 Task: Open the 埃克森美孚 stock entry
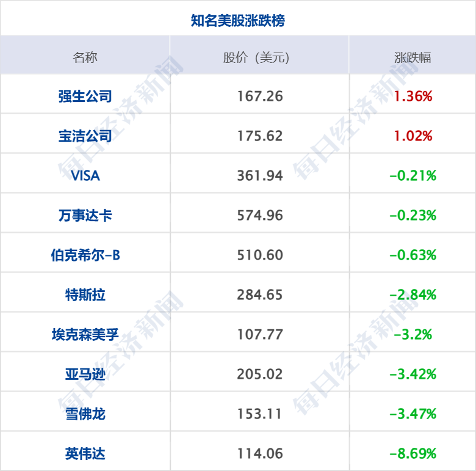pyautogui.click(x=85, y=334)
